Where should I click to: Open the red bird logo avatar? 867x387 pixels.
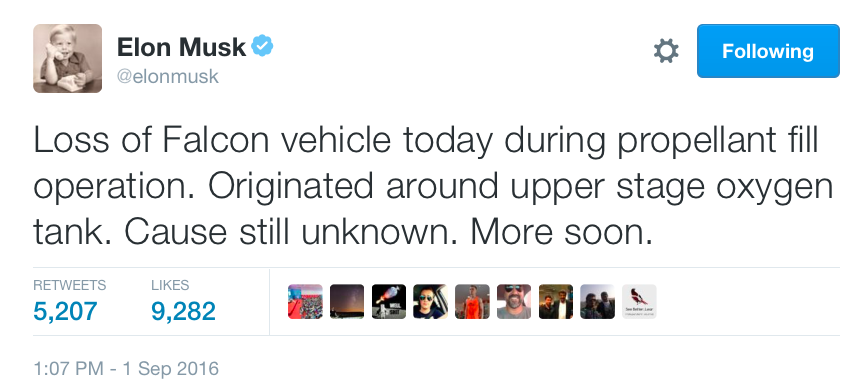pyautogui.click(x=639, y=302)
